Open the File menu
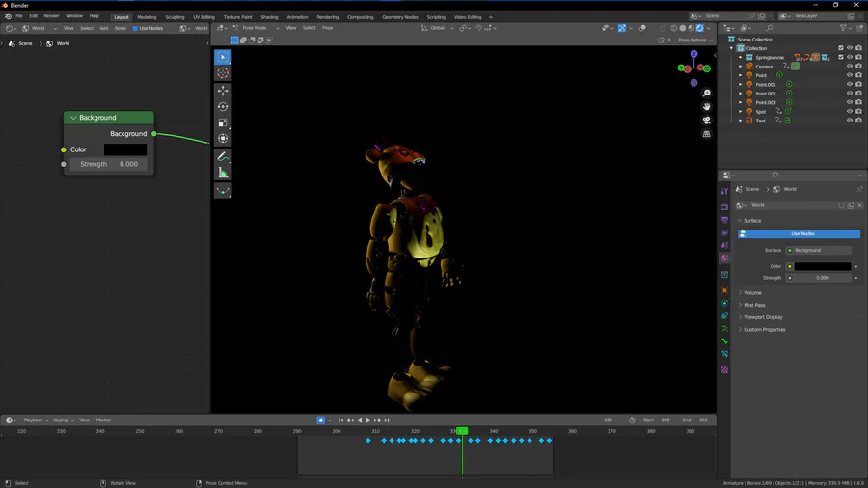The width and height of the screenshot is (868, 488). click(19, 16)
